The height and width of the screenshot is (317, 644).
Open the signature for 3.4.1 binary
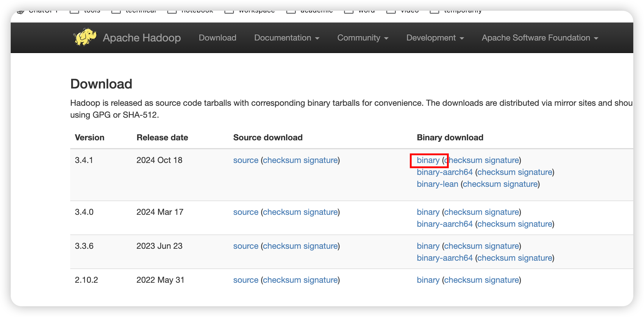502,160
